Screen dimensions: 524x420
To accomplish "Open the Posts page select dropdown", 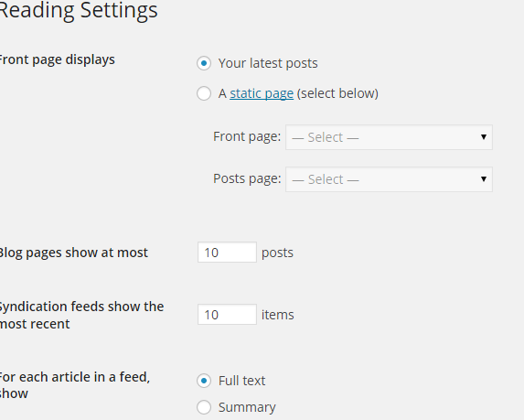I will click(x=389, y=179).
